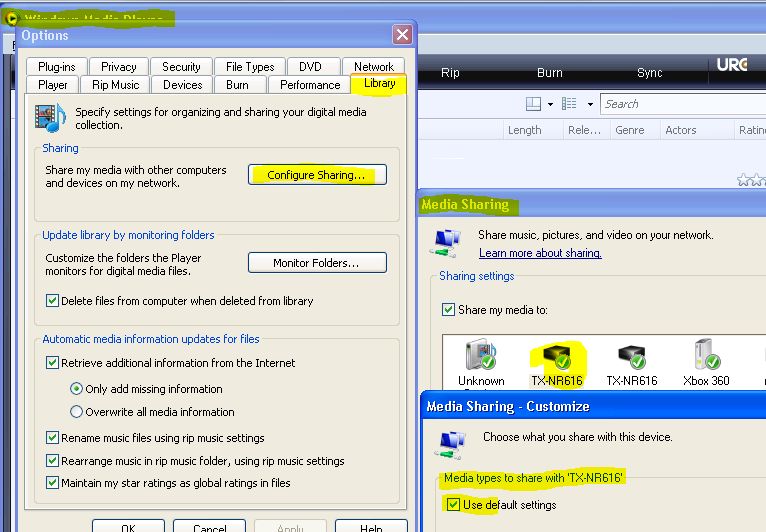766x532 pixels.
Task: Toggle Use default settings checkbox
Action: tap(453, 504)
